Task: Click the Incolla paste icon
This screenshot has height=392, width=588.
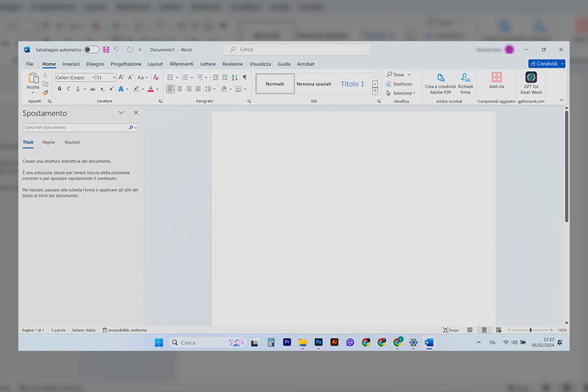Action: click(x=33, y=78)
